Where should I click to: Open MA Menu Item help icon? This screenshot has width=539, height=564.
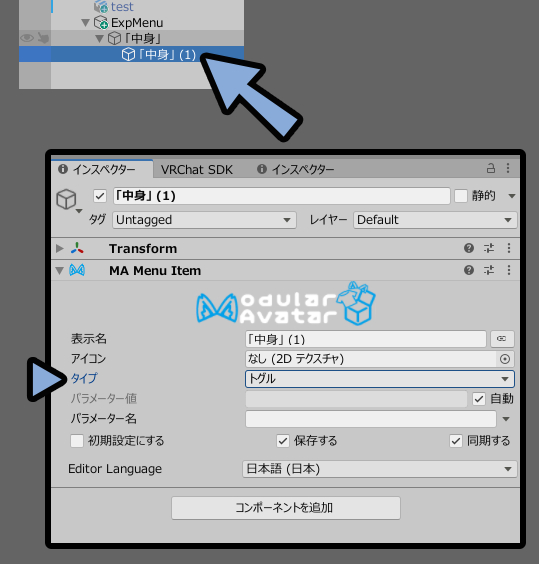(x=468, y=270)
